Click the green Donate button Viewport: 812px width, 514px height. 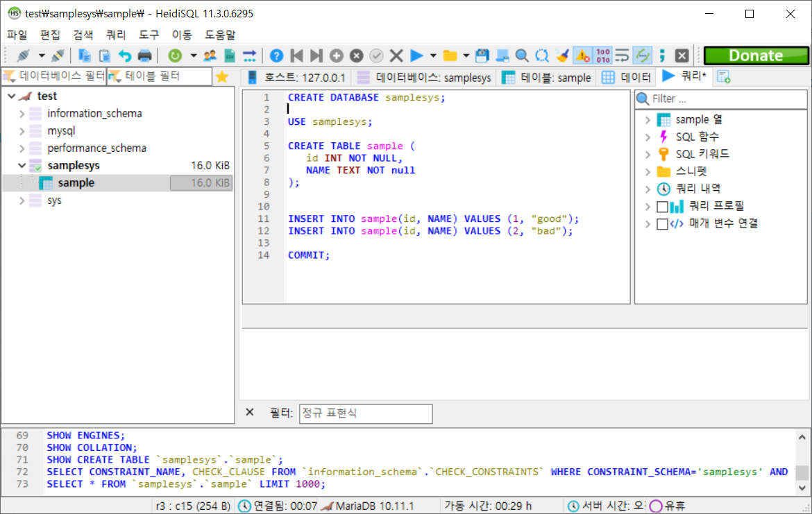(756, 55)
